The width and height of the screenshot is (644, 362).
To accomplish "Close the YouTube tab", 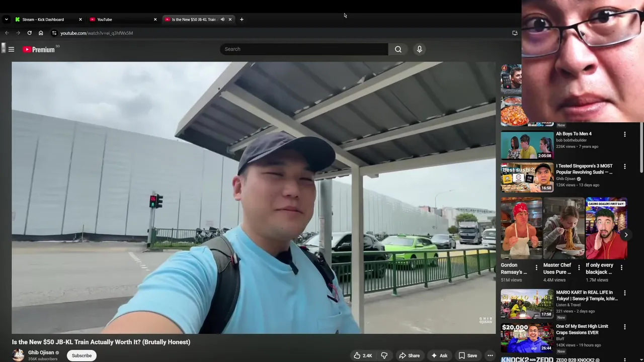I will coord(155,20).
